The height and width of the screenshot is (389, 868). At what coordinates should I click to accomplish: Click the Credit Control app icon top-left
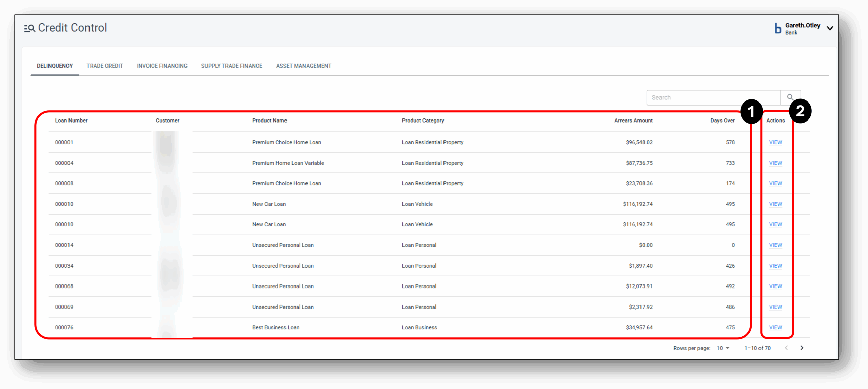29,27
